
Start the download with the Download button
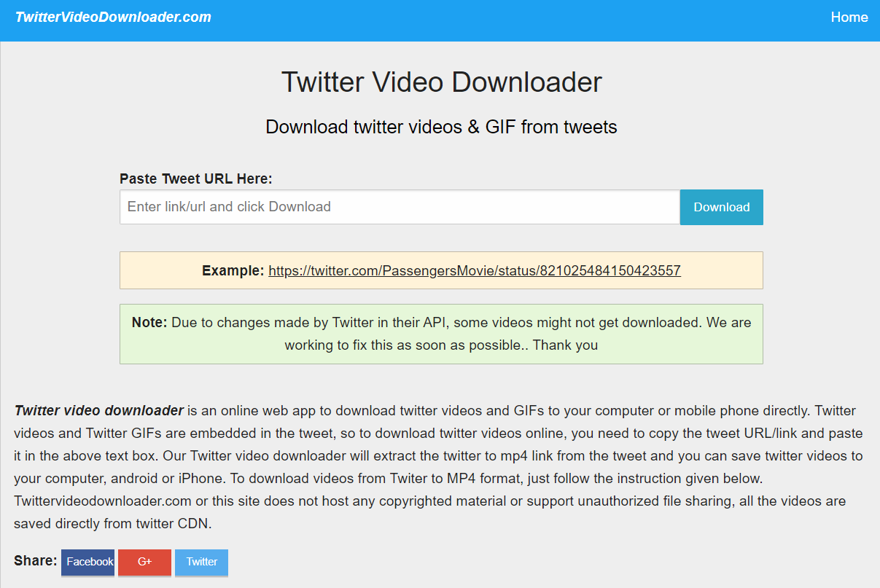(x=721, y=207)
